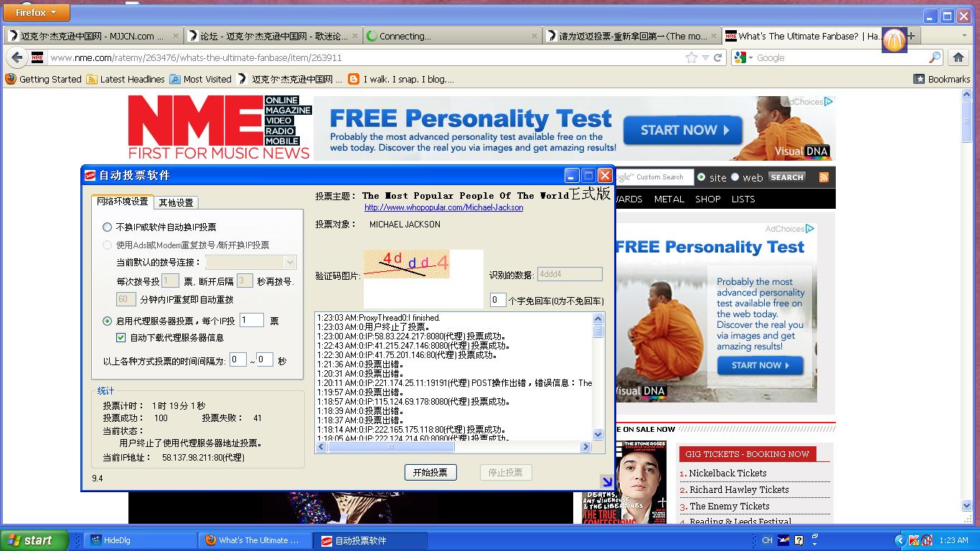Click the log's horizontal scrollbar thumb
This screenshot has width=980, height=551.
(391, 446)
